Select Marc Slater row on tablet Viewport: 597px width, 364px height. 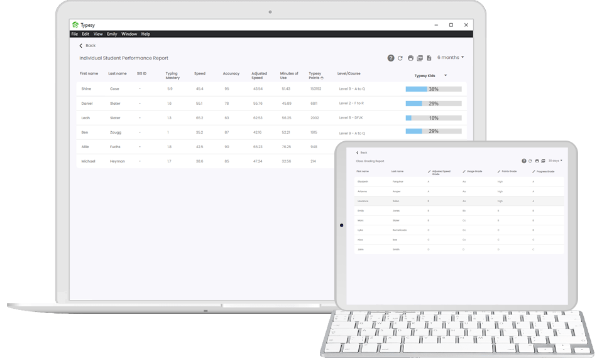[x=459, y=220]
